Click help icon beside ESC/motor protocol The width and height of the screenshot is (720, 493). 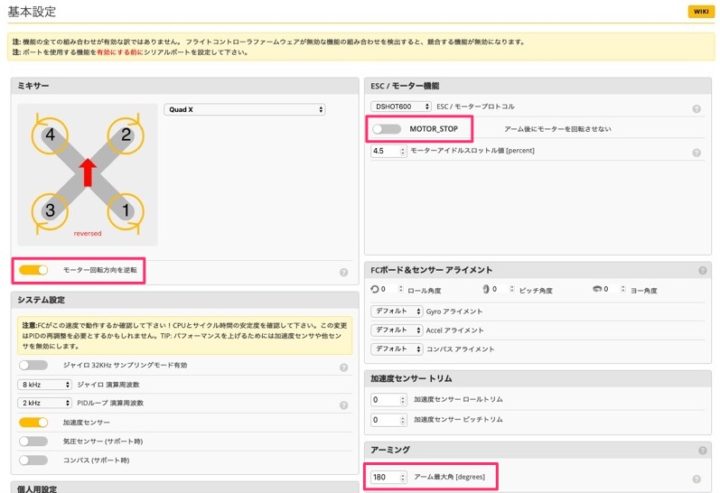[696, 108]
